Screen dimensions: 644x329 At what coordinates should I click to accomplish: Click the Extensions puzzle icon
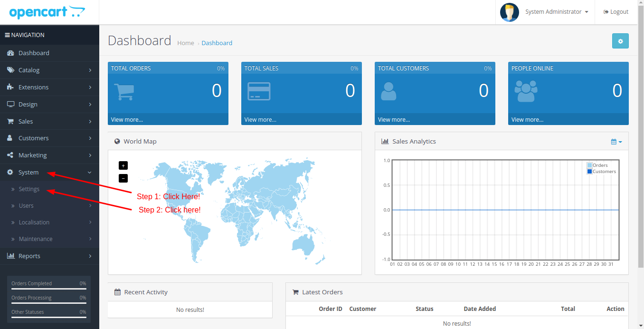[10, 87]
